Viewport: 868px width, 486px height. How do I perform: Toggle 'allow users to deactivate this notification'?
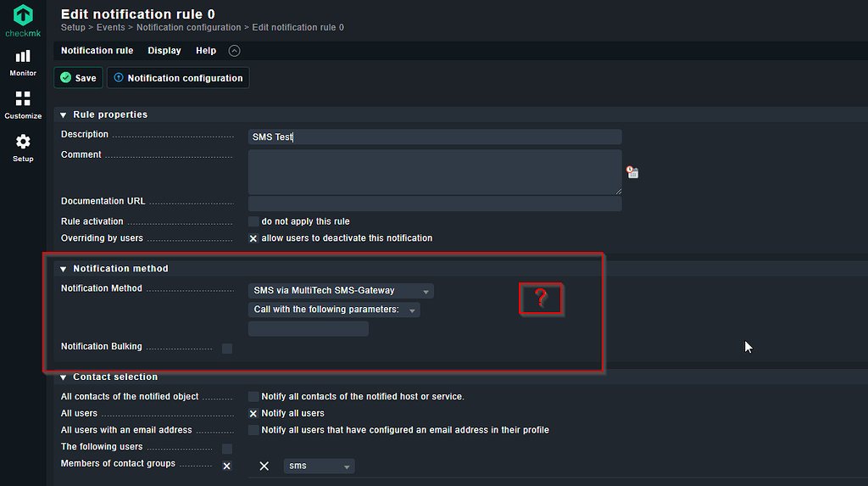coord(253,238)
